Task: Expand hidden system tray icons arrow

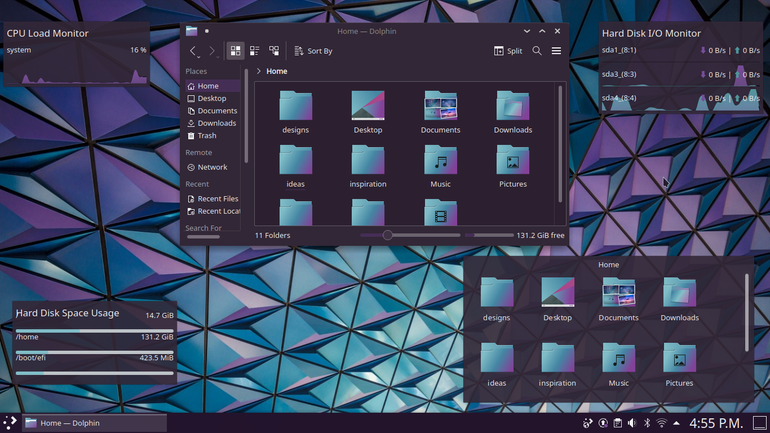Action: pos(677,423)
